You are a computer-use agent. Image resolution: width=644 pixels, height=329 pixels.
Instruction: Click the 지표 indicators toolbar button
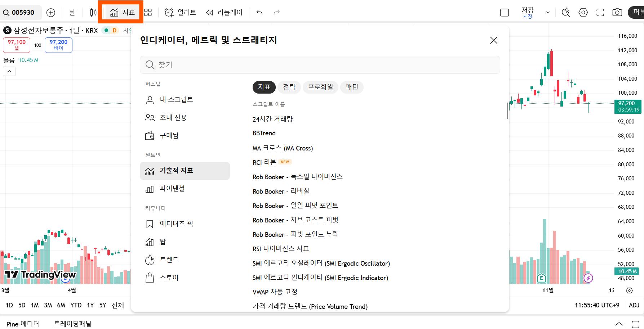tap(122, 13)
